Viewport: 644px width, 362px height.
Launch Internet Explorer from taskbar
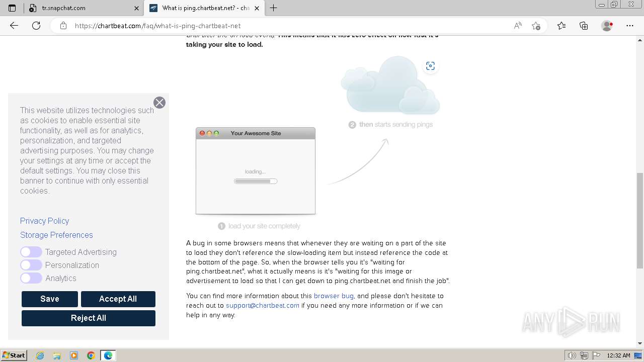(x=40, y=355)
